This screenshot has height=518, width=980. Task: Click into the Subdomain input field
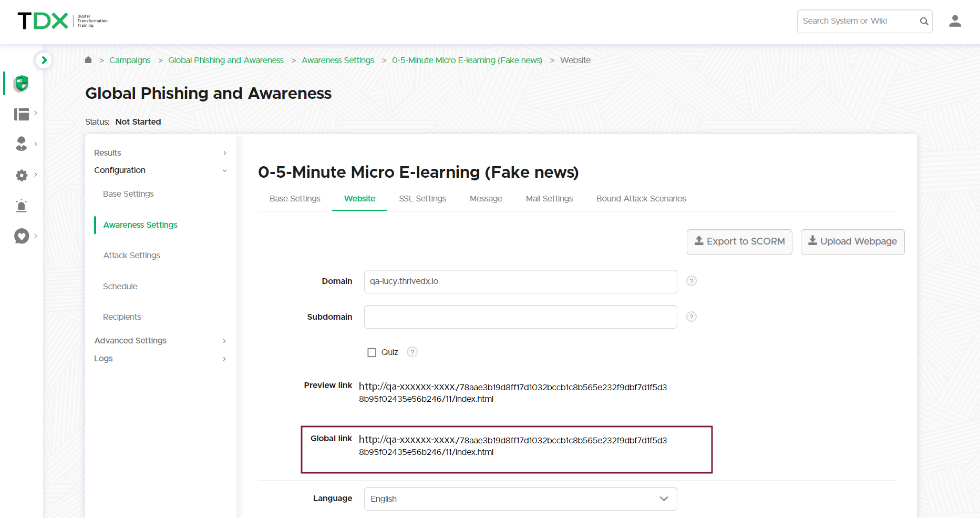point(520,317)
